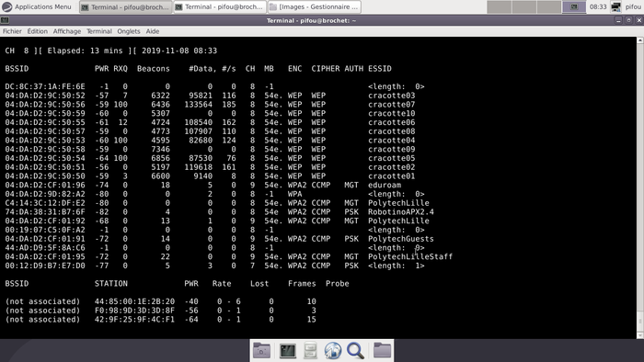
Task: Open the file manager dock icon
Action: pos(310,351)
